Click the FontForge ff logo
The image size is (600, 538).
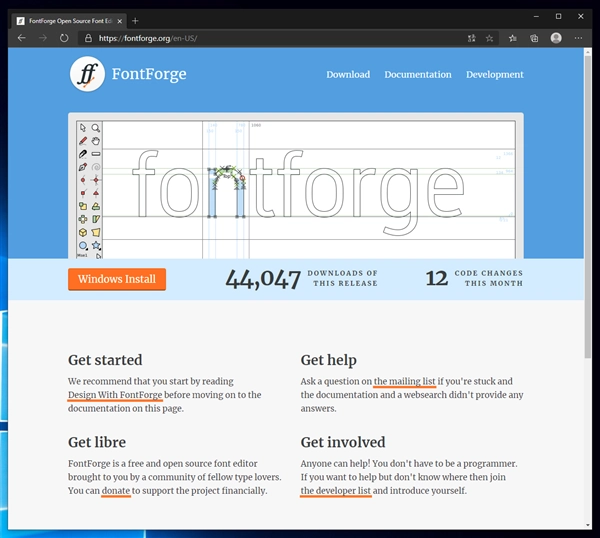pyautogui.click(x=87, y=74)
